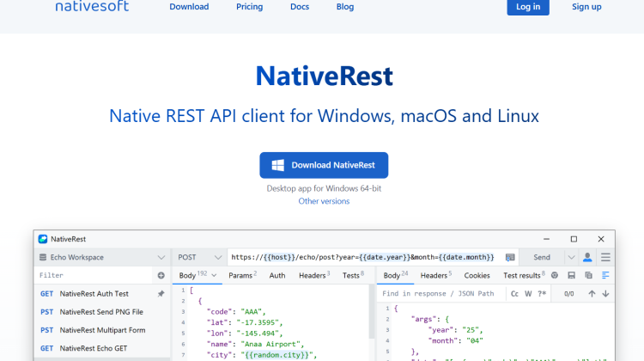Click the round browser preview icon after Test results
This screenshot has height=361, width=644.
point(555,275)
